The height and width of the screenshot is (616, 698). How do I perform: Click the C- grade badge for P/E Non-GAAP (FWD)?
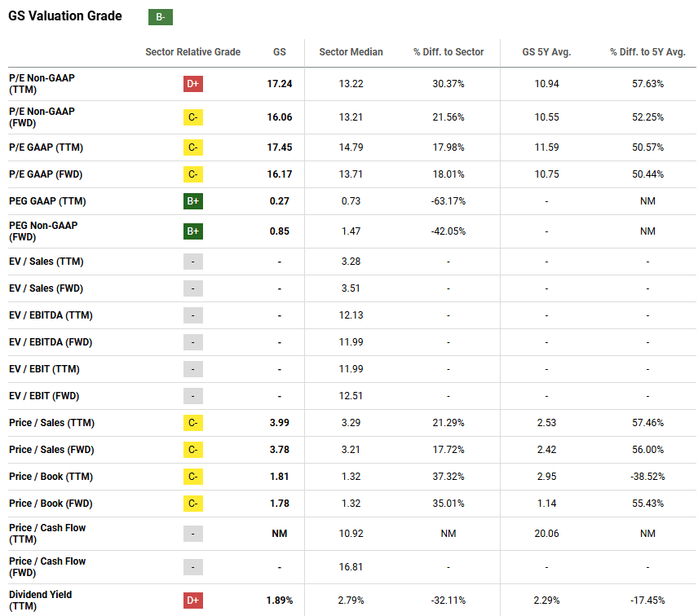[x=193, y=117]
